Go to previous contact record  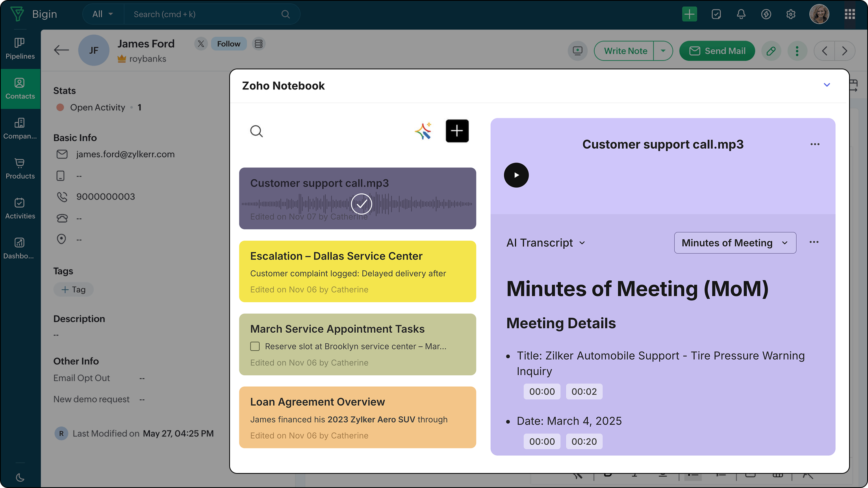point(825,51)
